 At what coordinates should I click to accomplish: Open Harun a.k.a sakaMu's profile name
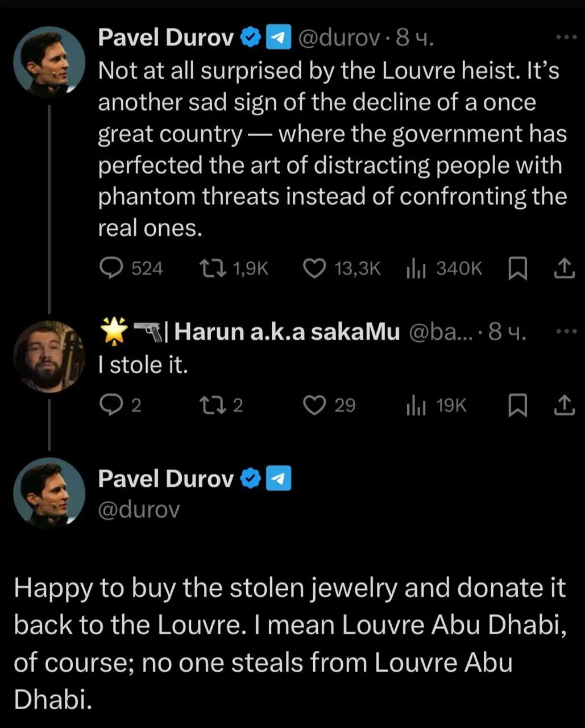click(287, 332)
